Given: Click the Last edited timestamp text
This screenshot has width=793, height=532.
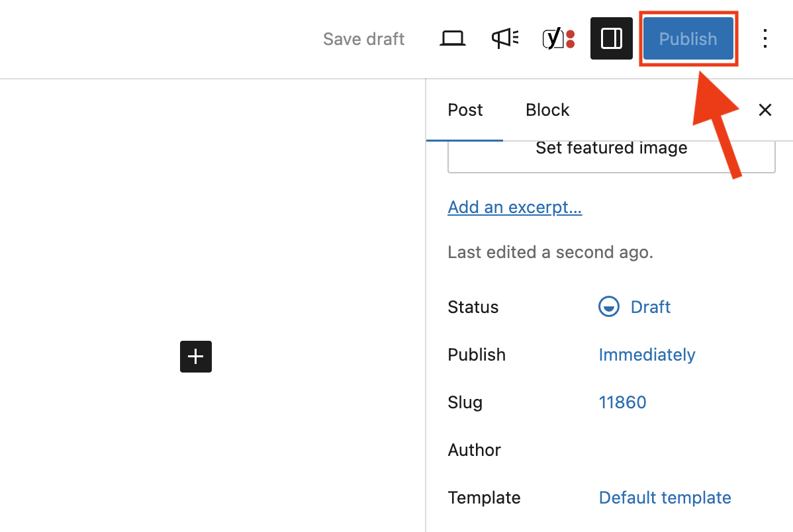Looking at the screenshot, I should coord(550,252).
